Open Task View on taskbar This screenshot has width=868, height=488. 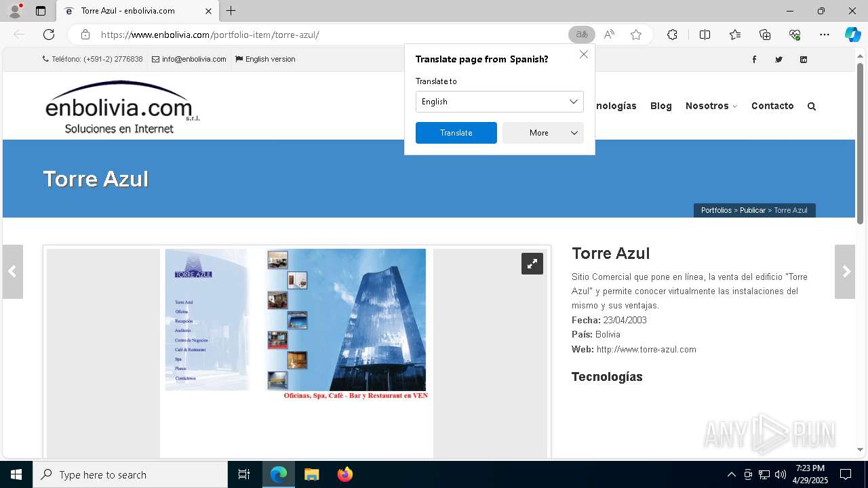coord(244,474)
